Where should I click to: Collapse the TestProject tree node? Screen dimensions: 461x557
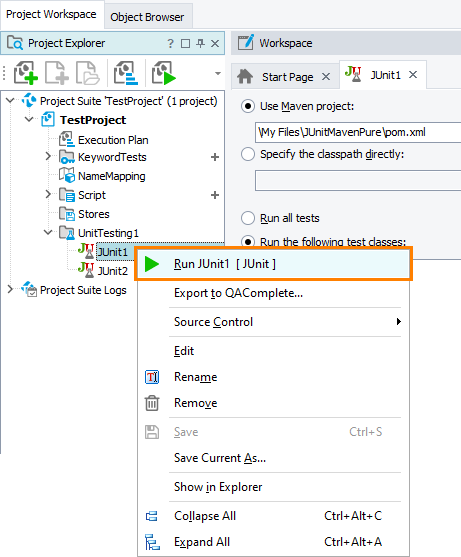tap(29, 120)
